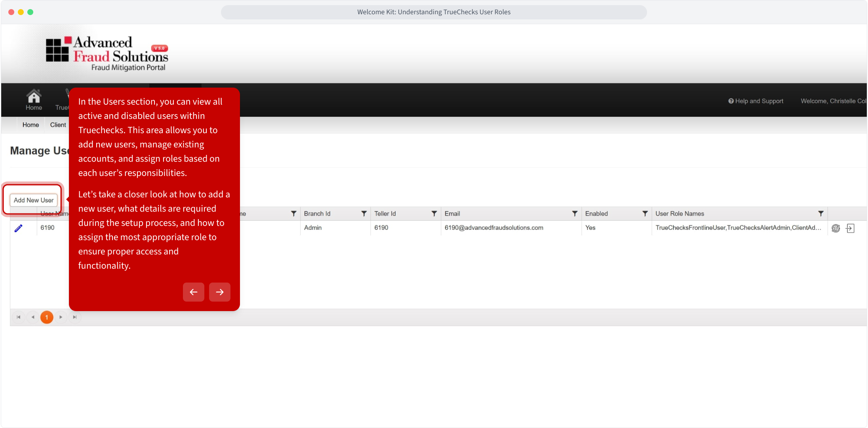Sort by Enabled column header

pos(596,214)
